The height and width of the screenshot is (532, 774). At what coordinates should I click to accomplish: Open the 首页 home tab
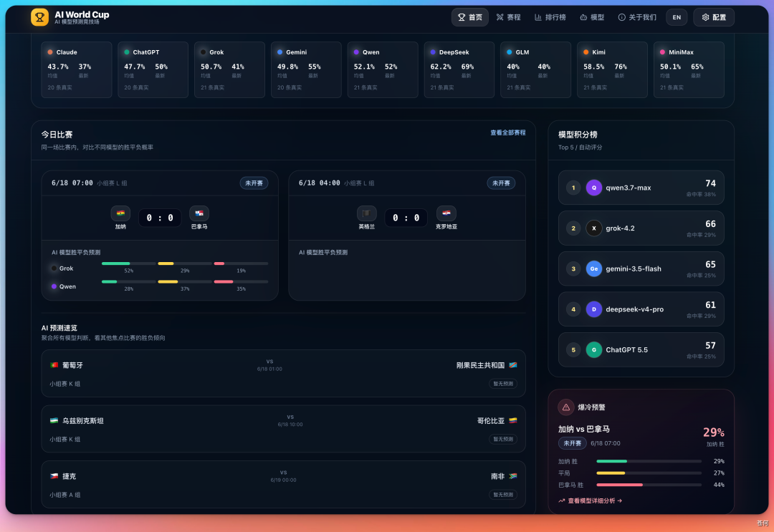click(x=470, y=17)
